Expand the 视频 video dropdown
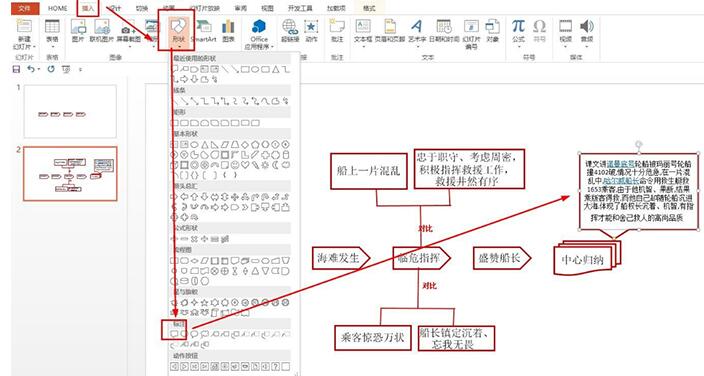Image resolution: width=704 pixels, height=376 pixels. (566, 46)
